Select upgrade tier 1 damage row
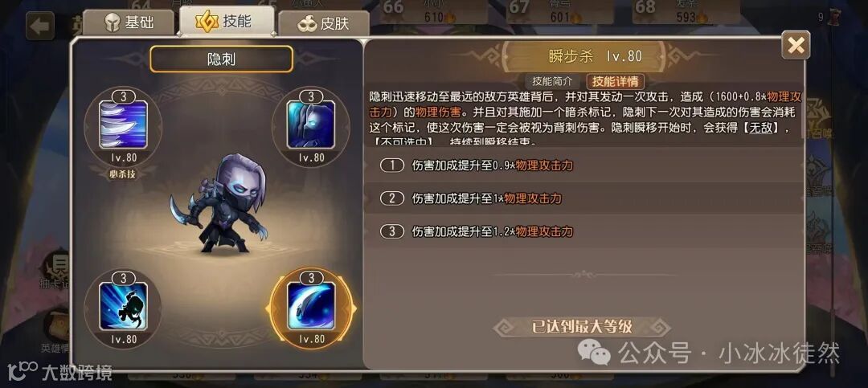 point(584,165)
